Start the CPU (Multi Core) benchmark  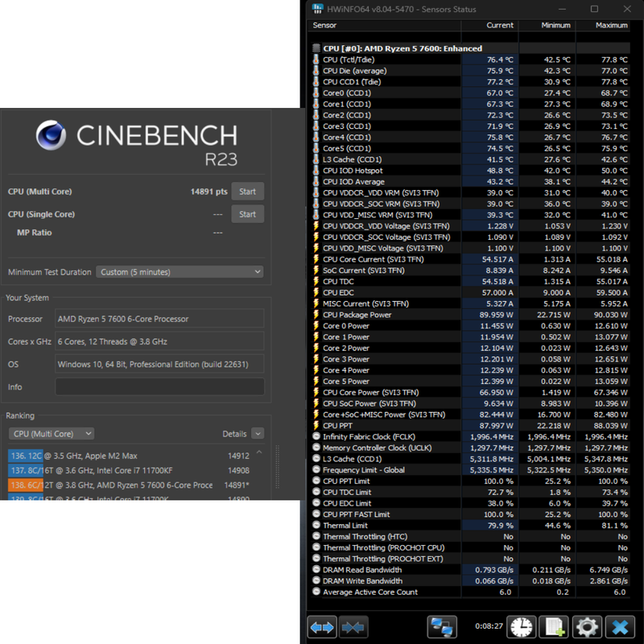tap(247, 192)
